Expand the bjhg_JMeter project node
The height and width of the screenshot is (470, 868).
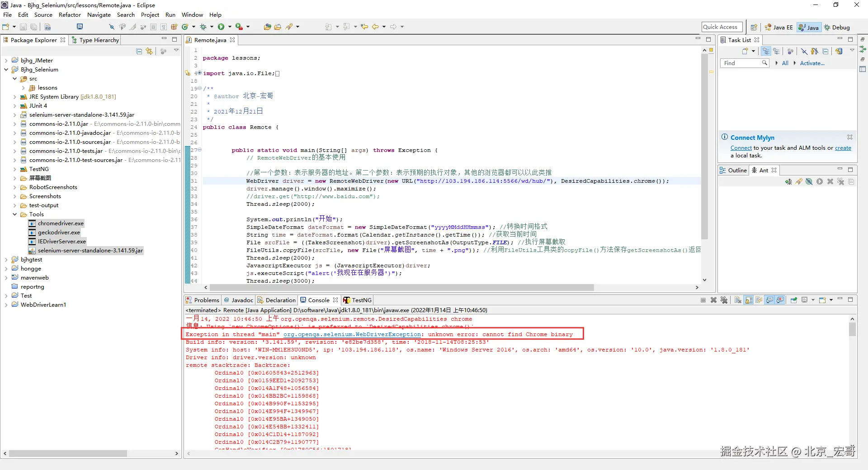[6, 61]
